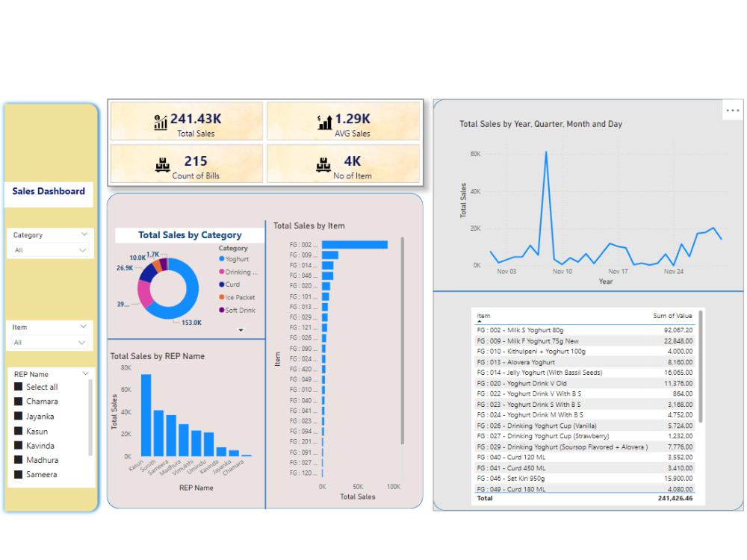Viewport: 747px width, 560px height.
Task: Select the FG : 009 bar
Action: 330,255
